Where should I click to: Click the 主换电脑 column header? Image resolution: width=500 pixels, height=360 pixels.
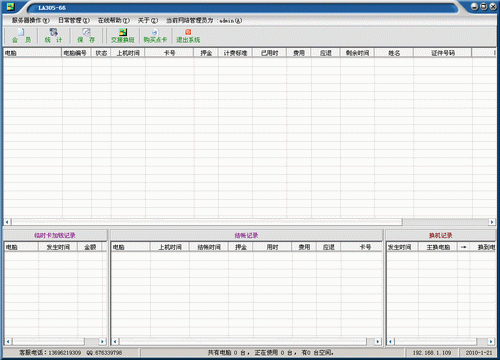pos(438,247)
